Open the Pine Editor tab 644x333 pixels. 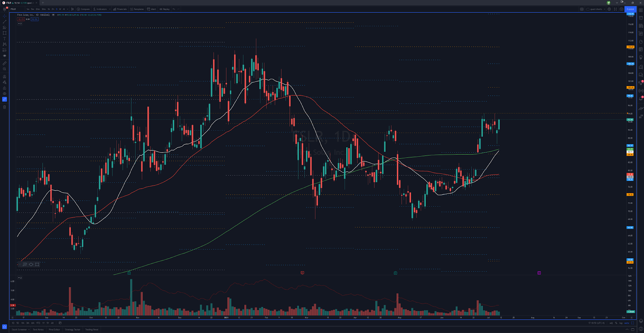(54, 329)
